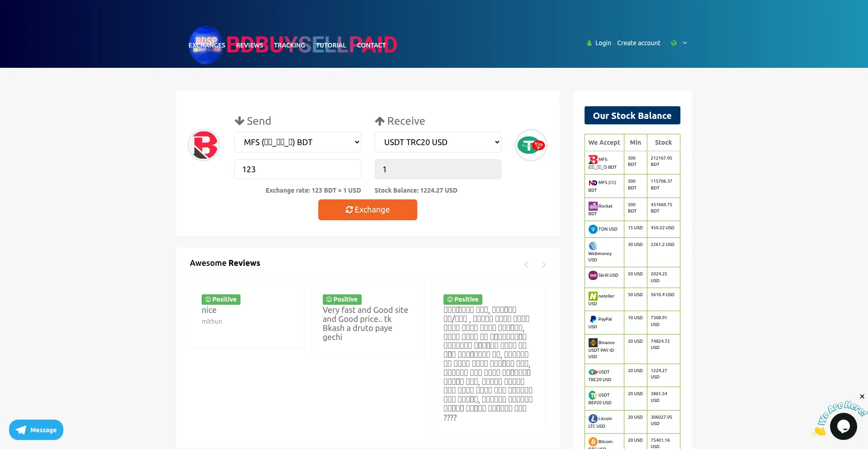Screen dimensions: 868x449
Task: Click the green globe language icon
Action: point(674,43)
